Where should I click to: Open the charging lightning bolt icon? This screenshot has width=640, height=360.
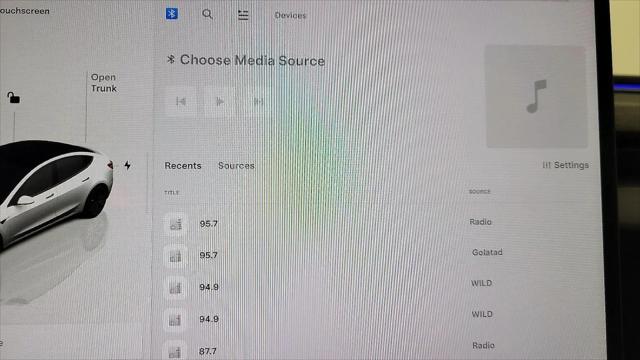tap(128, 165)
